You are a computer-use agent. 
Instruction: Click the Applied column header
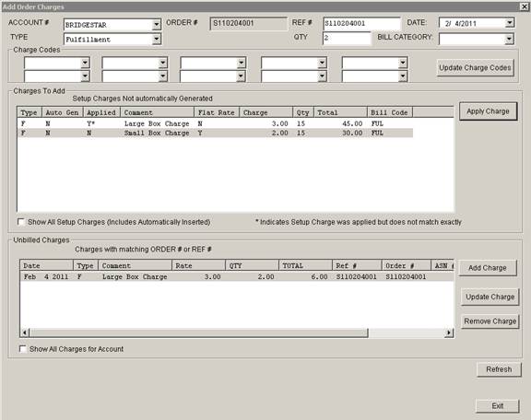click(x=101, y=112)
